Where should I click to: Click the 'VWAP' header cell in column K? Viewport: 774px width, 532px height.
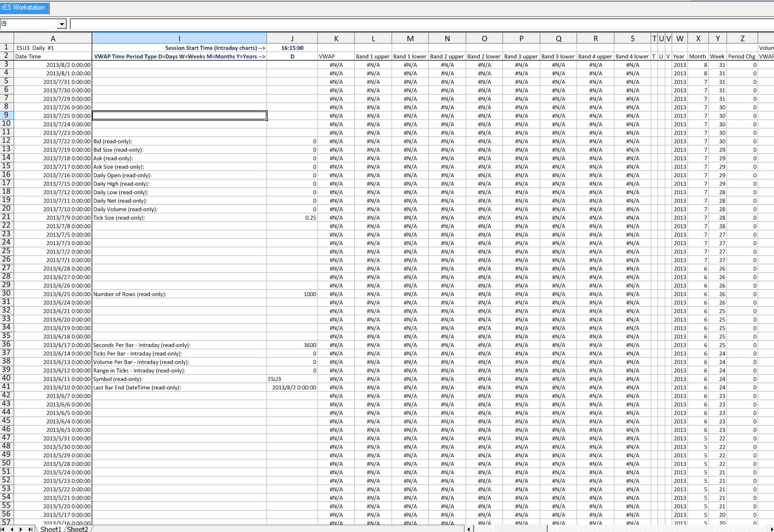coord(336,57)
